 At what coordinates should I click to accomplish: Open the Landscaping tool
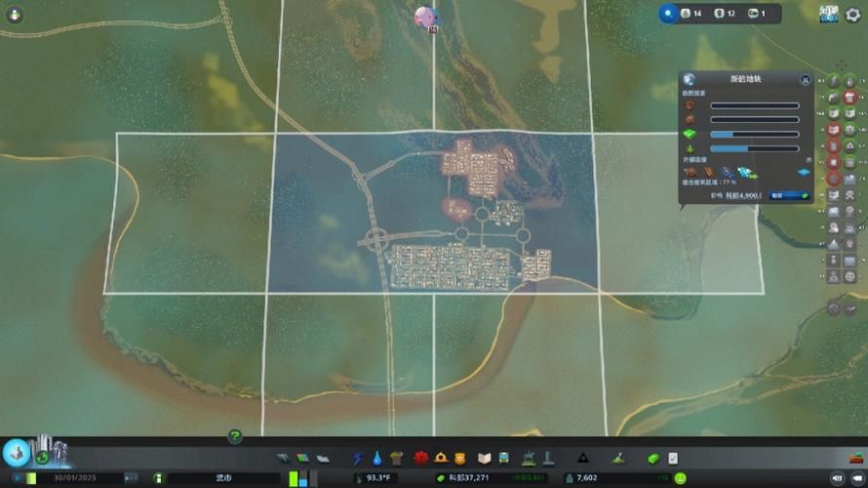coord(618,458)
